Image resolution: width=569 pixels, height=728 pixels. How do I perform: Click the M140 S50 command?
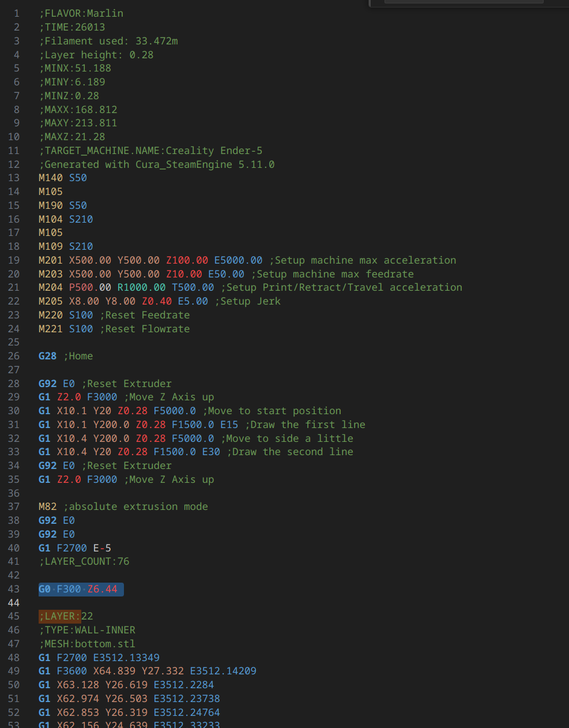pyautogui.click(x=62, y=178)
